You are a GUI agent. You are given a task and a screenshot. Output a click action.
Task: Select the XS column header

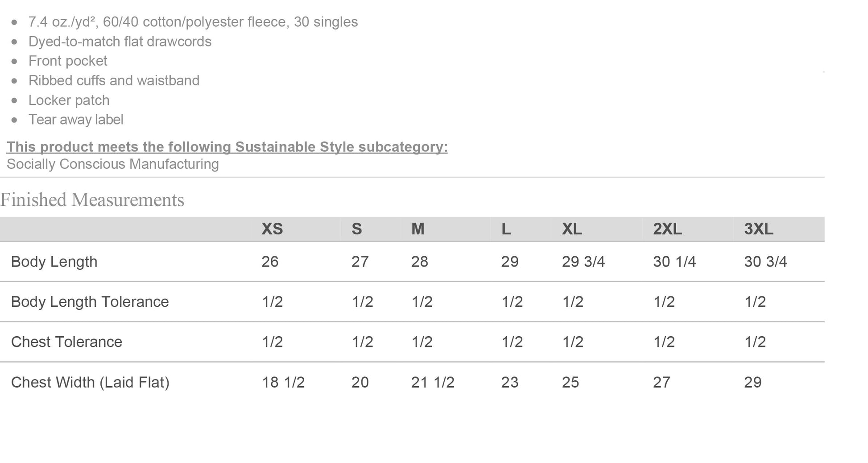[272, 229]
